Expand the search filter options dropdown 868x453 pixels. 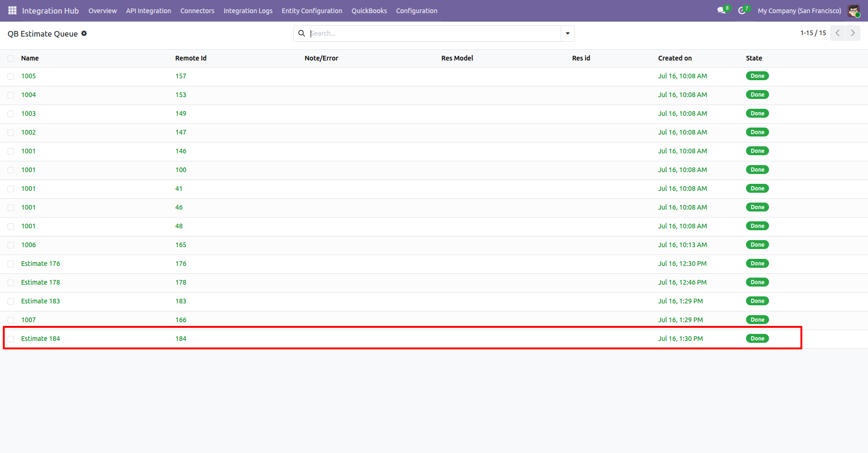coord(568,33)
